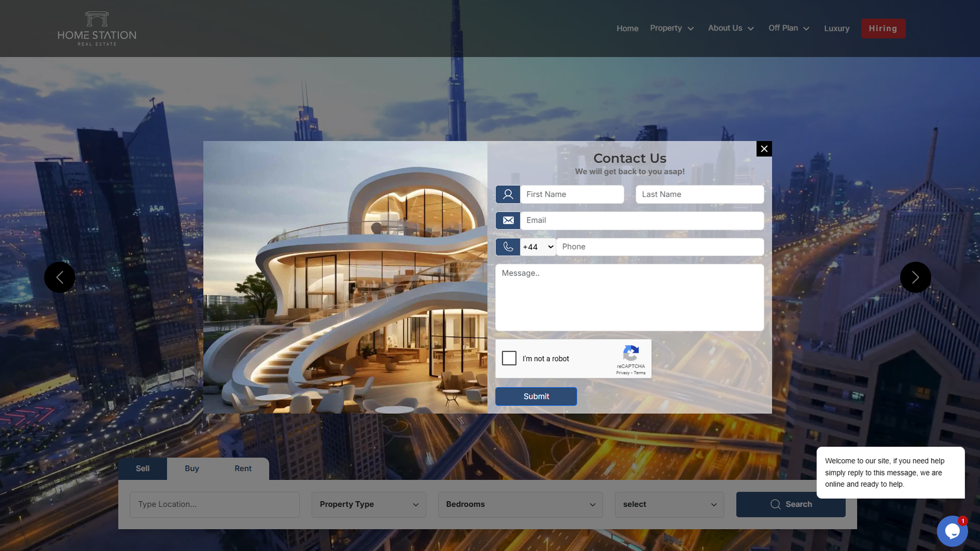Image resolution: width=980 pixels, height=551 pixels.
Task: Submit the contact form
Action: [536, 396]
